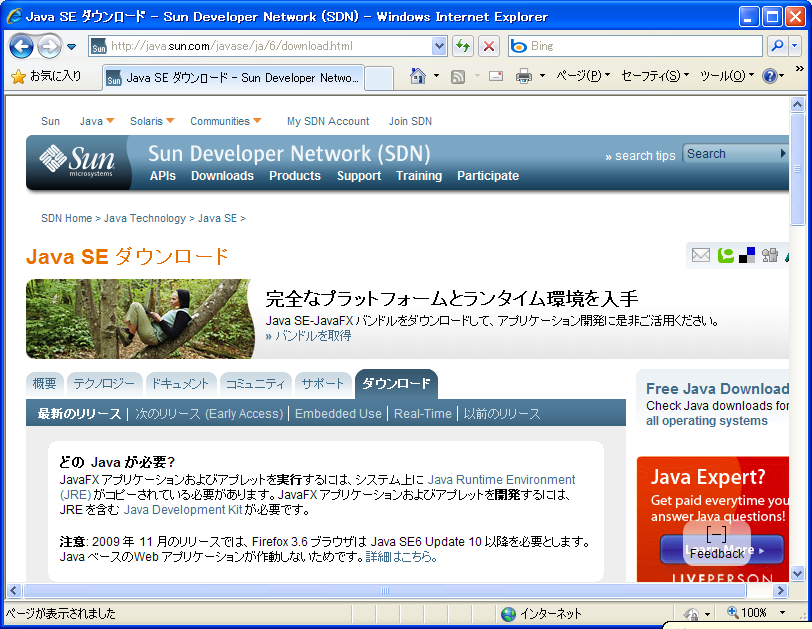The width and height of the screenshot is (812, 629).
Task: Focus the address bar URL field
Action: coord(269,46)
